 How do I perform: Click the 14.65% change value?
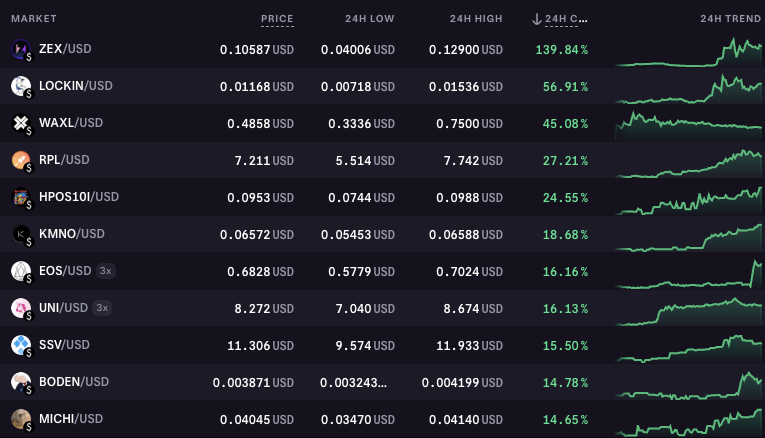pyautogui.click(x=565, y=420)
